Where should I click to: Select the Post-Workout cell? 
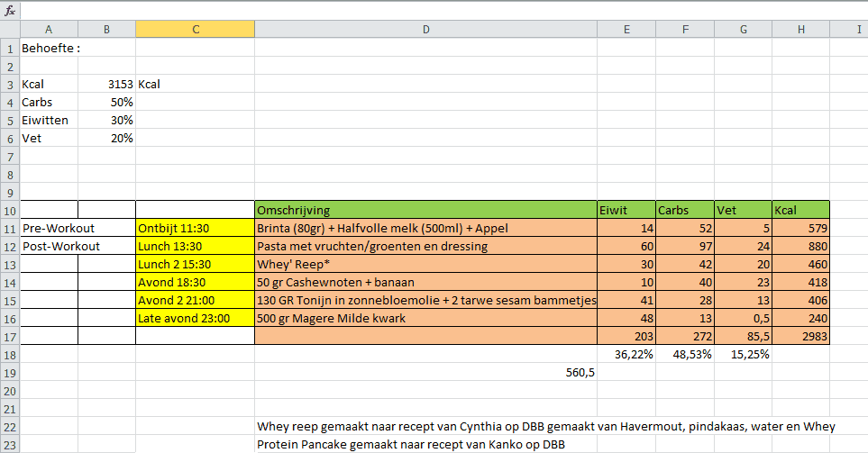click(49, 246)
